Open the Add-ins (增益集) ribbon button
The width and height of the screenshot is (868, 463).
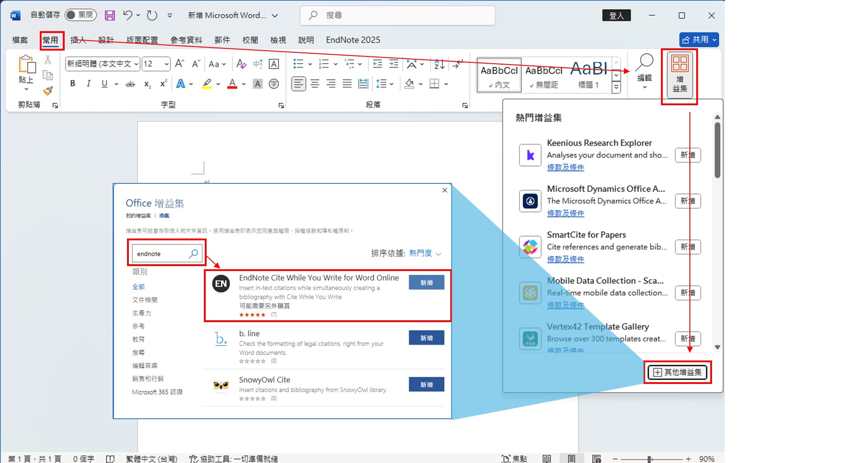pos(679,75)
